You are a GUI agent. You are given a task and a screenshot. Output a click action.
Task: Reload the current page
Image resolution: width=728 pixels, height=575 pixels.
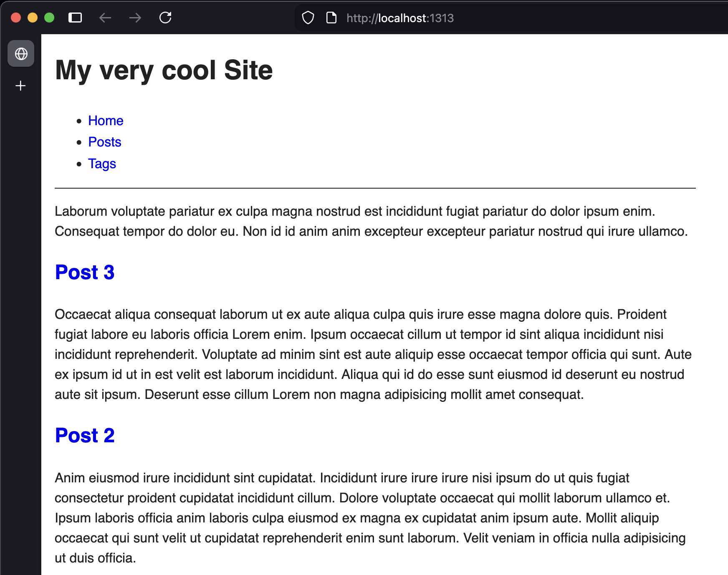tap(165, 18)
